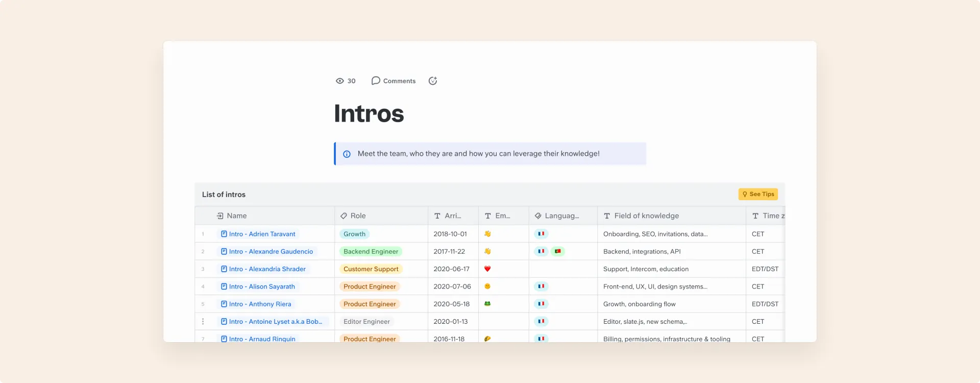Click the arrival date 2016-11-18

pyautogui.click(x=449, y=339)
